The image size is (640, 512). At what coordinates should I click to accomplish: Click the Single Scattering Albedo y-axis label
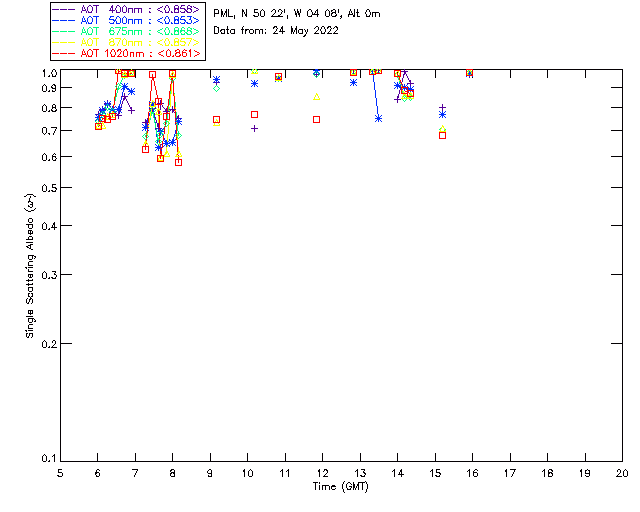click(31, 266)
